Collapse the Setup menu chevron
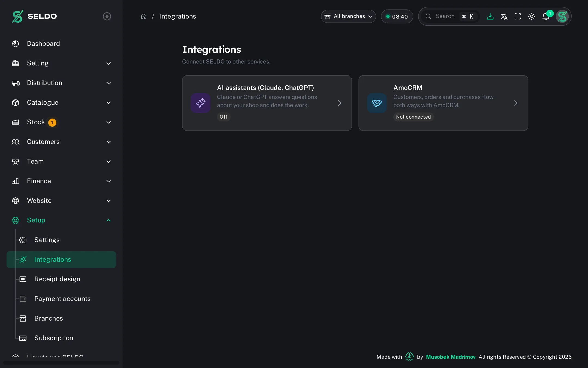The height and width of the screenshot is (368, 588). pyautogui.click(x=109, y=220)
